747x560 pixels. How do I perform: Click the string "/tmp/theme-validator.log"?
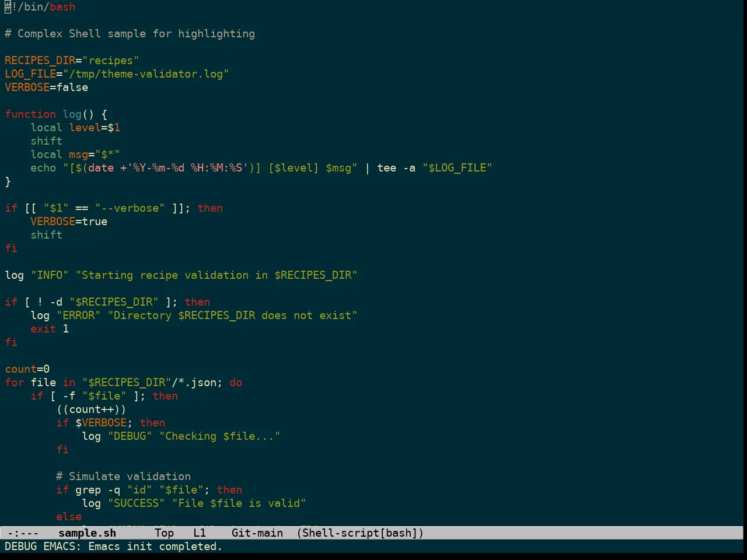tap(146, 74)
